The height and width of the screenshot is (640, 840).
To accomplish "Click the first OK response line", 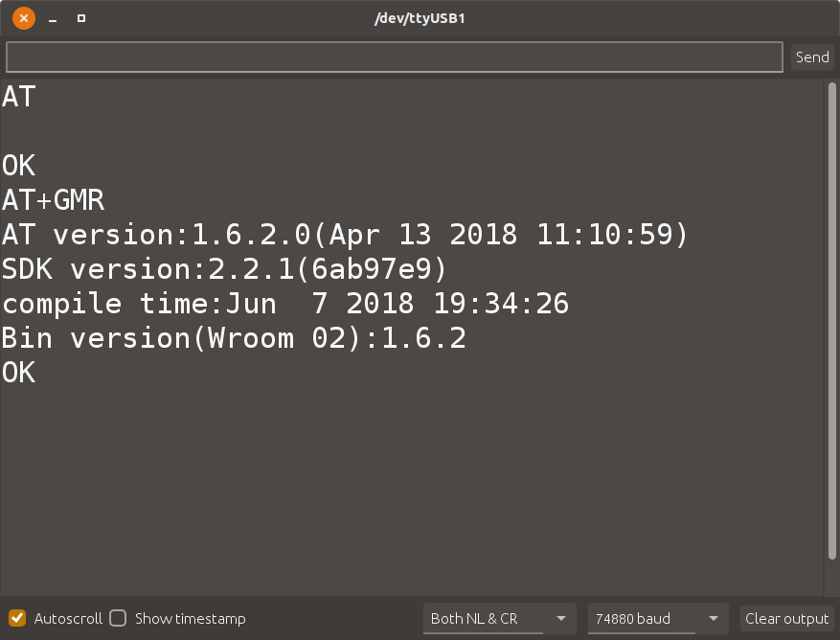I will (x=19, y=166).
